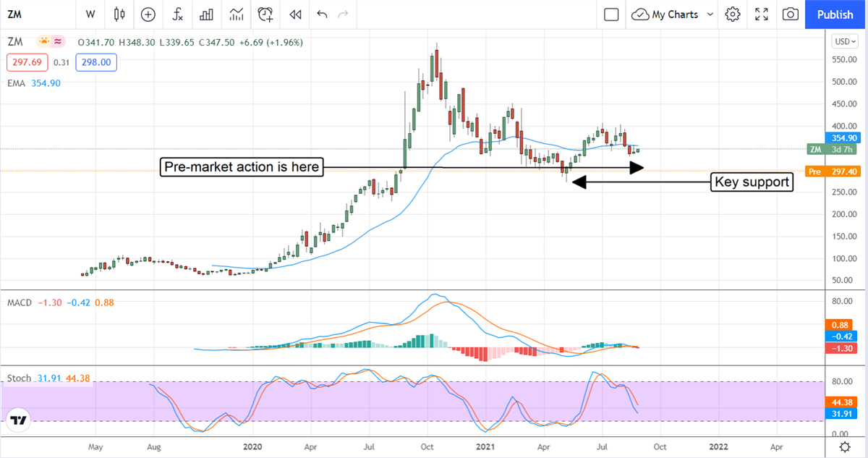This screenshot has height=458, width=868.
Task: Open the Indicators fx menu
Action: coord(177,14)
